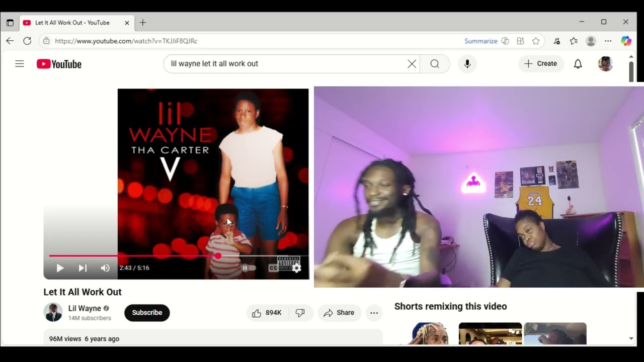Click the page scrollbar up arrow
Viewport: 644px width, 362px height.
tap(631, 57)
